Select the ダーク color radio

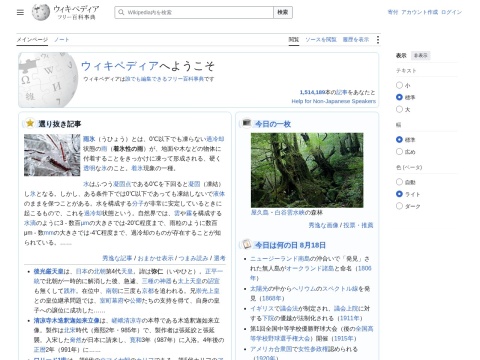point(399,206)
